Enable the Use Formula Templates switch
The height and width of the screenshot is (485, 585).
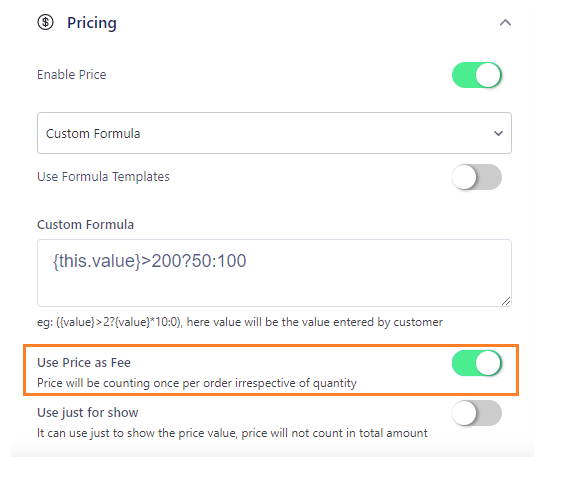[x=476, y=177]
